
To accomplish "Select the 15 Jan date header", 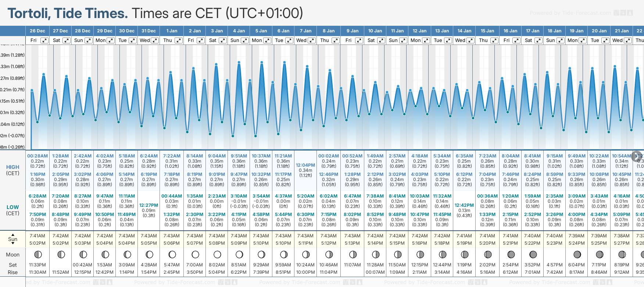I will click(487, 31).
